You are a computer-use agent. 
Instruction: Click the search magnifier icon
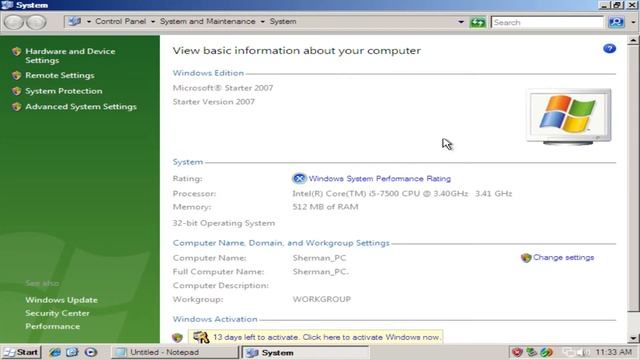point(616,22)
